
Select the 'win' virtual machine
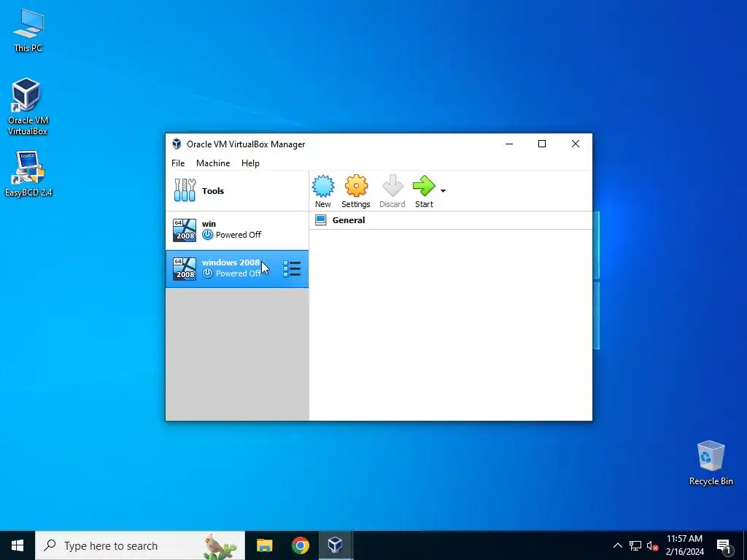(x=237, y=230)
